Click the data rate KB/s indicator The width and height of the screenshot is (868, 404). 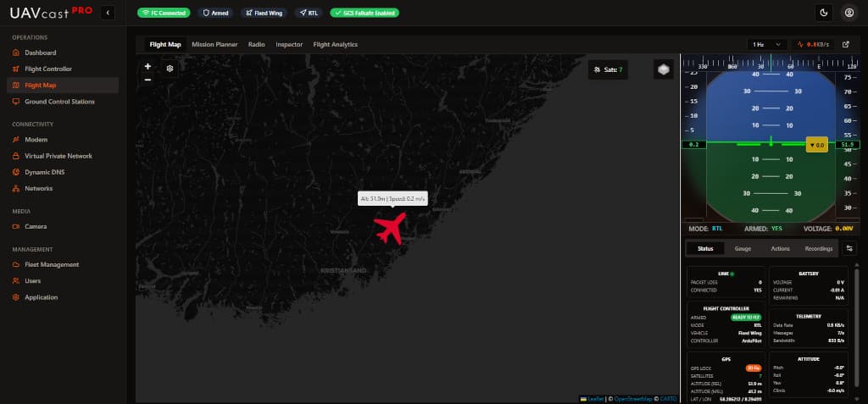tap(813, 44)
